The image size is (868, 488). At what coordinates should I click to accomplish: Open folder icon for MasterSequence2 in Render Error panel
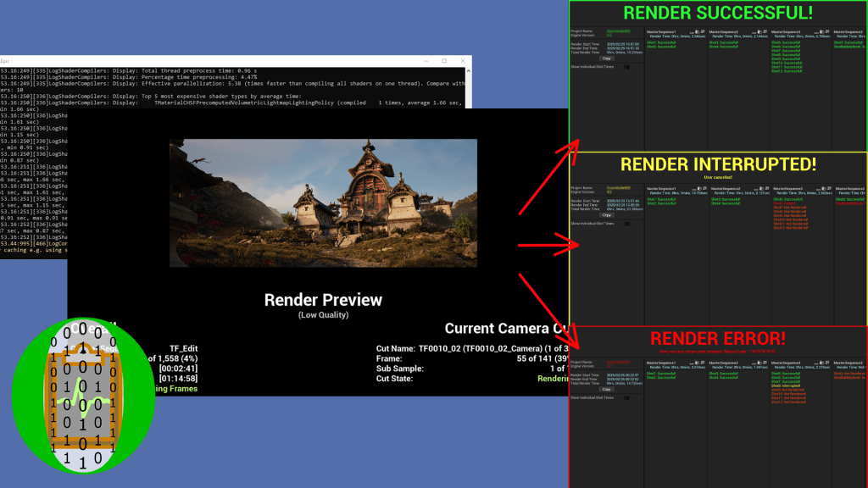pyautogui.click(x=758, y=363)
